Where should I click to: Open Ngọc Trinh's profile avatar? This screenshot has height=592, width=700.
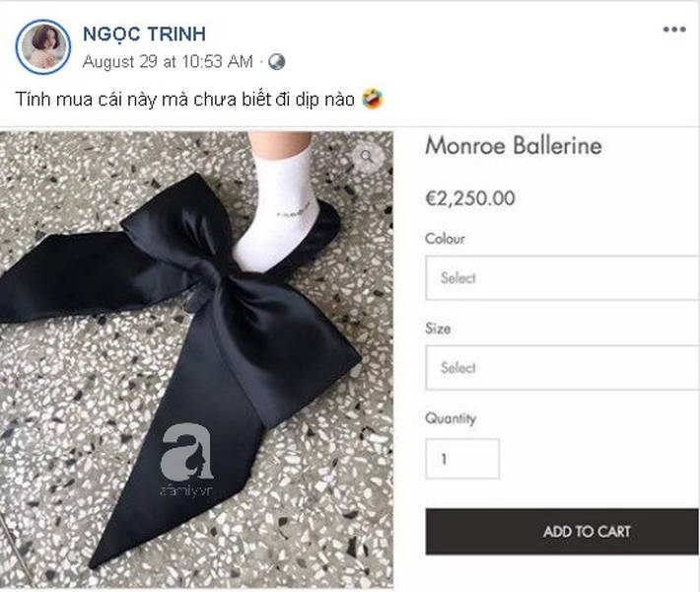tap(43, 46)
